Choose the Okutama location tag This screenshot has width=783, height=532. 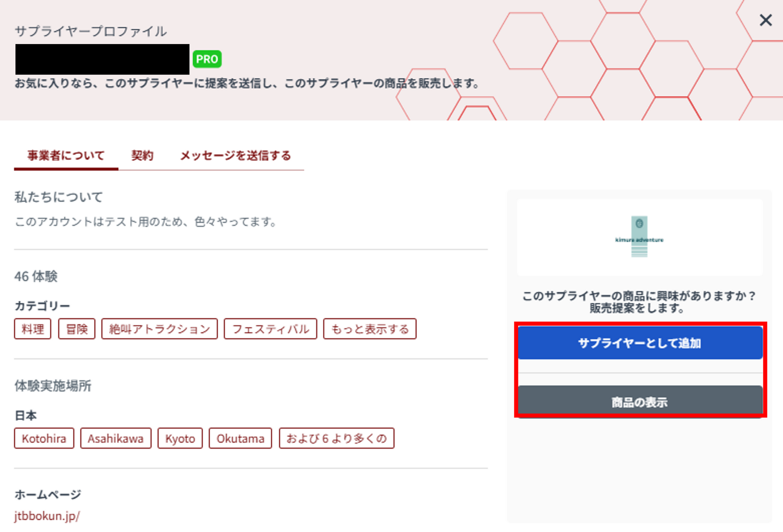pos(240,438)
